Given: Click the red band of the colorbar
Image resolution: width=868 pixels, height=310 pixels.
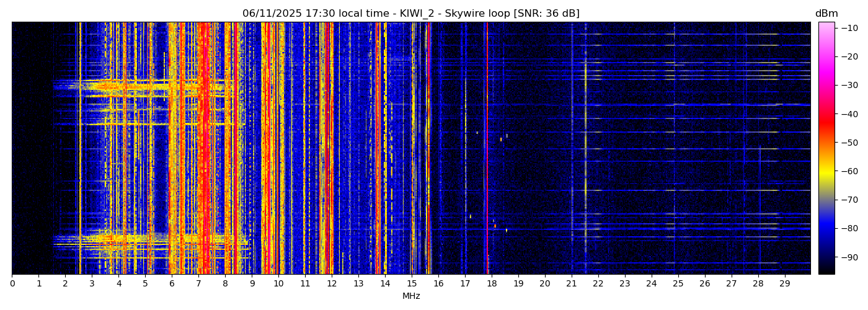Looking at the screenshot, I should tap(826, 120).
